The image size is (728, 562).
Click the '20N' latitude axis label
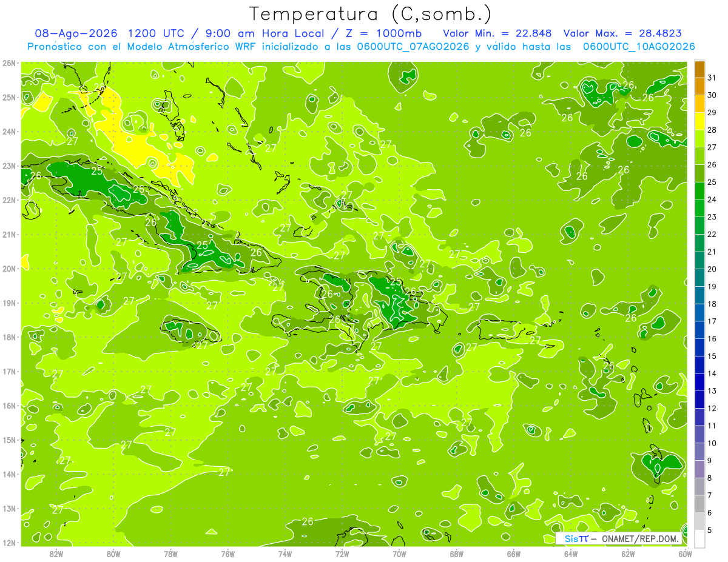click(8, 269)
